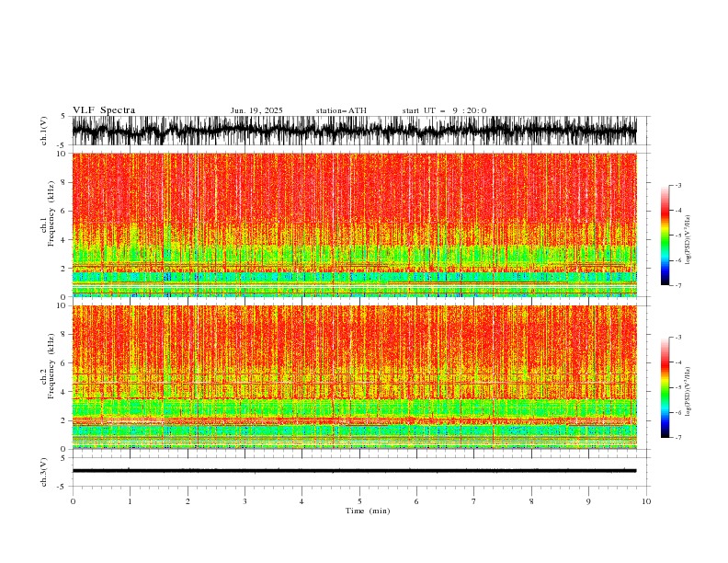Click the "5" voltage tick of ch.1(V) plot

point(63,117)
